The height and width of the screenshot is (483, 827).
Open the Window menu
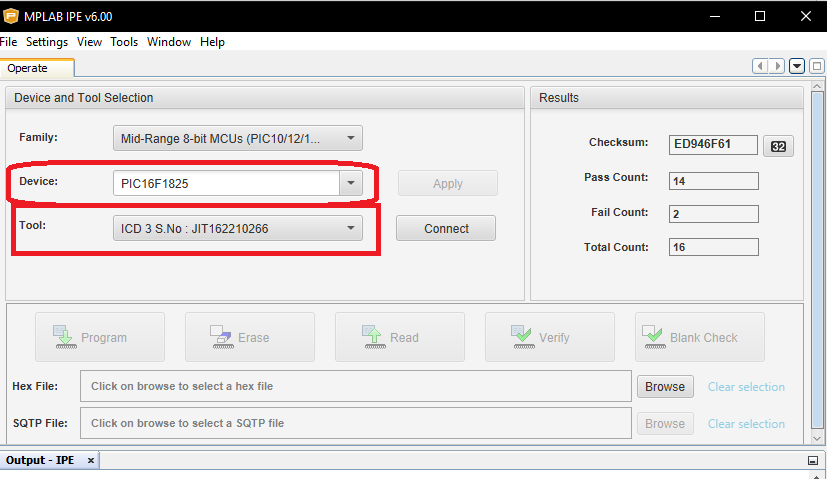(x=169, y=42)
